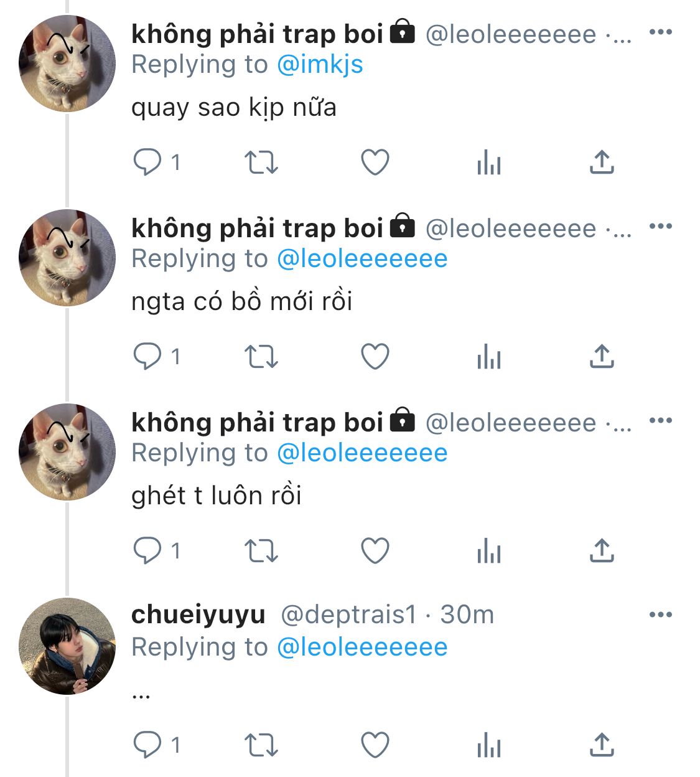This screenshot has height=777, width=700.
Task: Share the 'ghét t luôn rồi' tweet
Action: point(601,551)
